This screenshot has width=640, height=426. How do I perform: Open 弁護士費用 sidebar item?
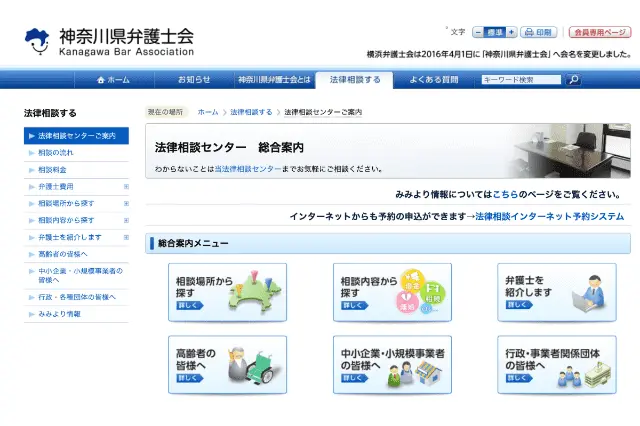[x=56, y=186]
